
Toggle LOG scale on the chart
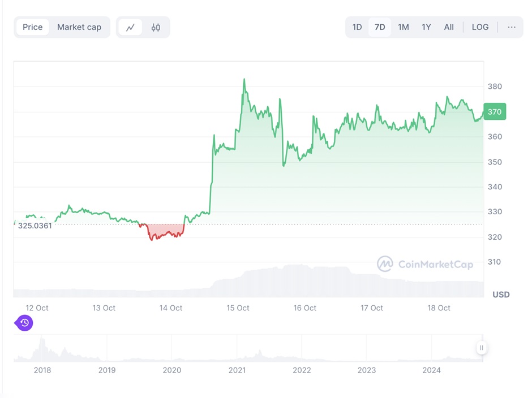[480, 27]
